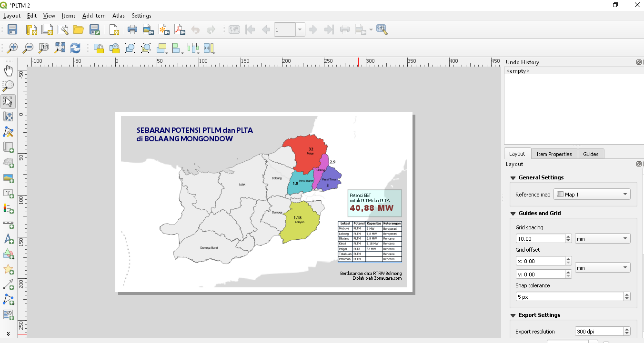Save the layout project
Image resolution: width=644 pixels, height=343 pixels.
click(12, 29)
